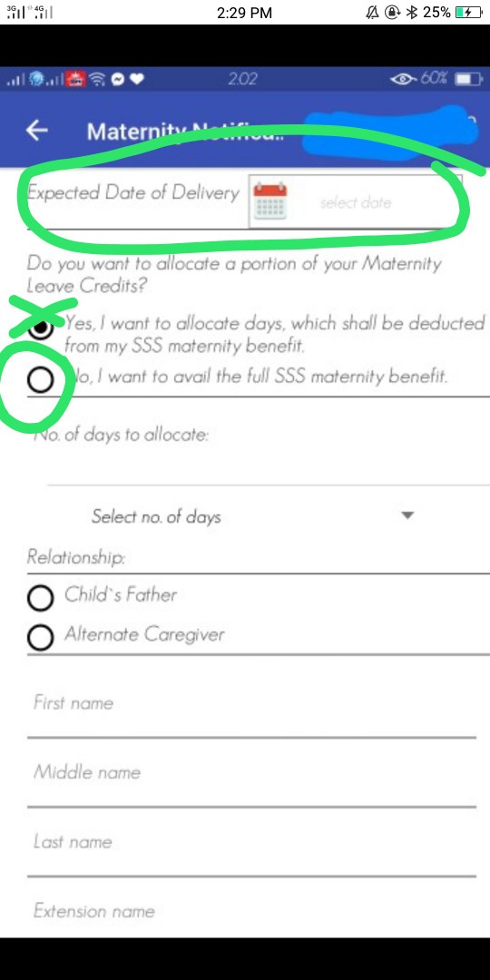Tap the back arrow in header

coord(37,131)
